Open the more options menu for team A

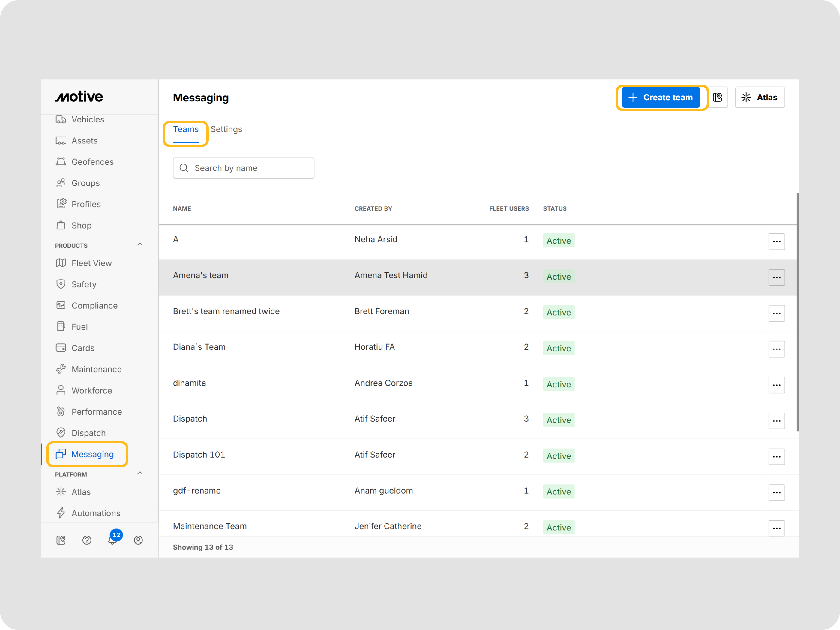tap(777, 242)
